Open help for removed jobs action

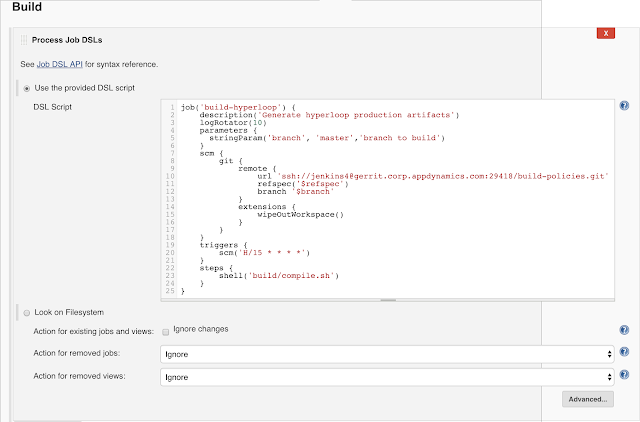coord(624,352)
